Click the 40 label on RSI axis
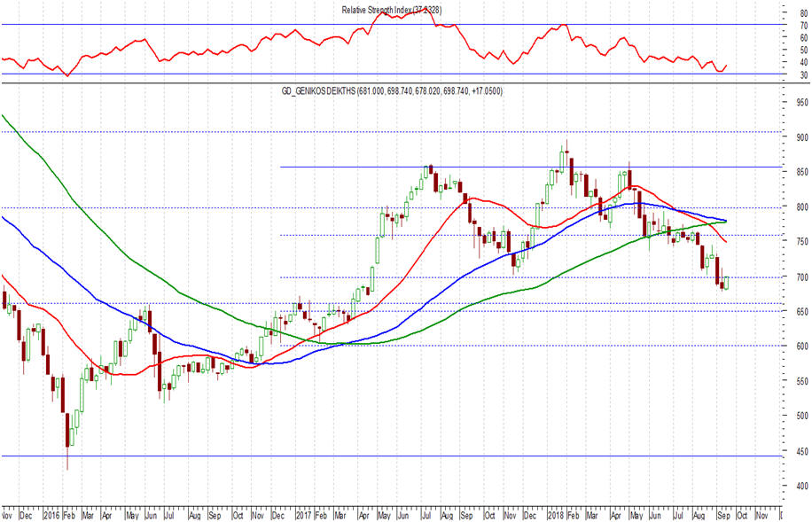This screenshot has width=812, height=522. tap(804, 63)
